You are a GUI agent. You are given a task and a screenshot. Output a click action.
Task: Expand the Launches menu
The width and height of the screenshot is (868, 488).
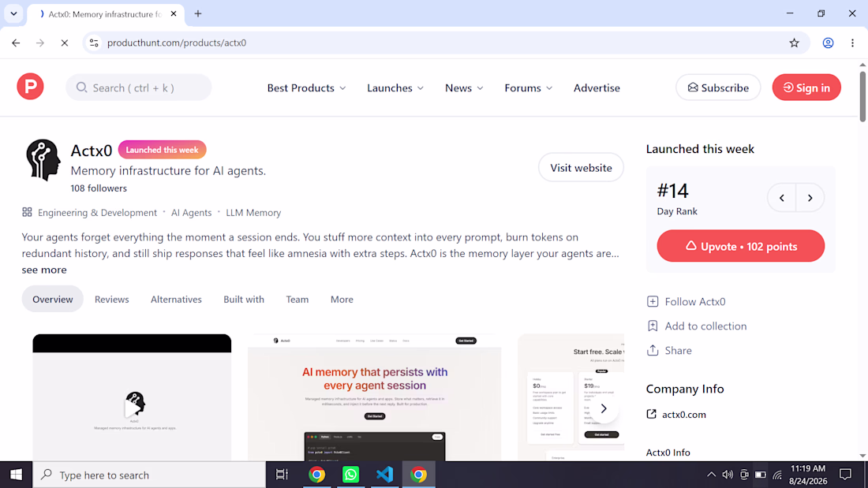(395, 88)
